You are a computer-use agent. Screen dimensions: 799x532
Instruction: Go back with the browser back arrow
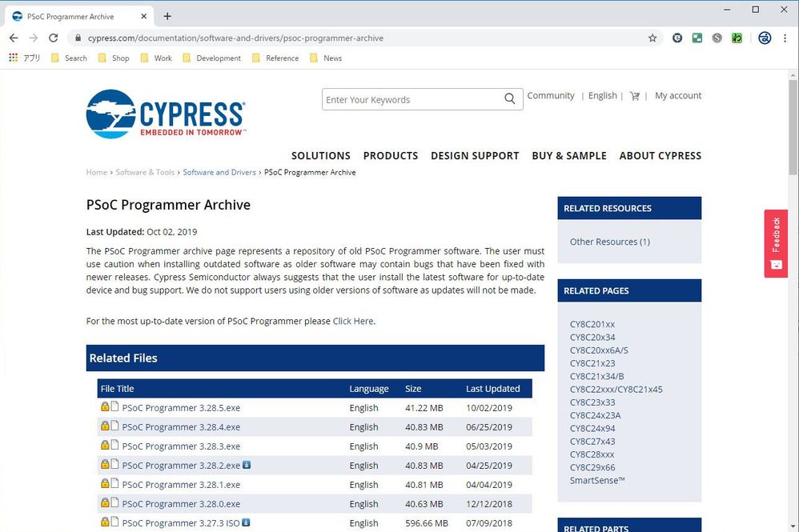(x=14, y=38)
